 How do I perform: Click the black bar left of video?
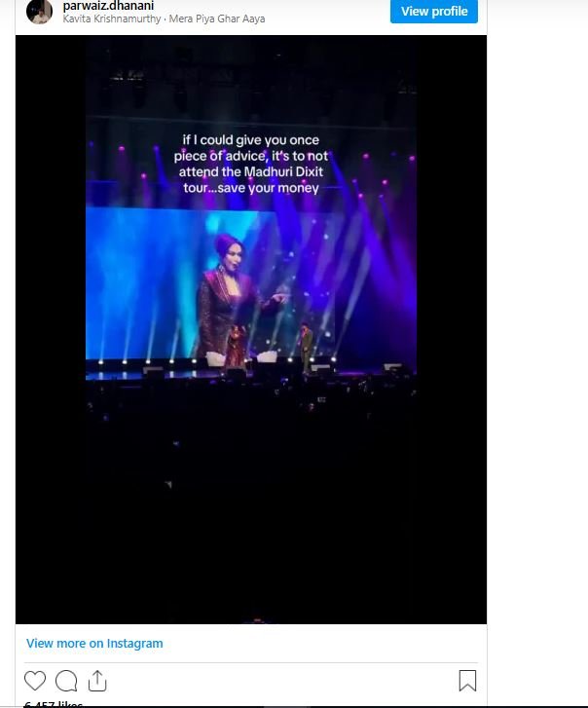pyautogui.click(x=51, y=329)
